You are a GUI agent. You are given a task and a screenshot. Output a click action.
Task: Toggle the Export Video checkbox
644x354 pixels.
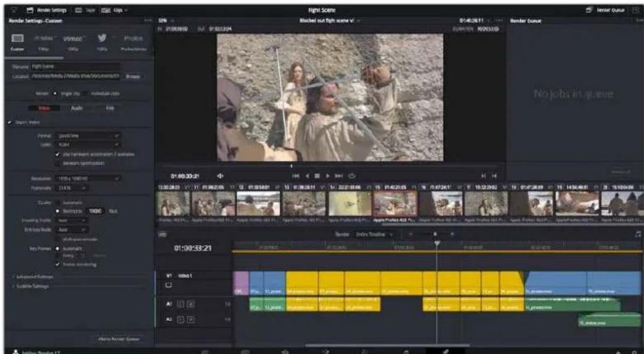[10, 122]
